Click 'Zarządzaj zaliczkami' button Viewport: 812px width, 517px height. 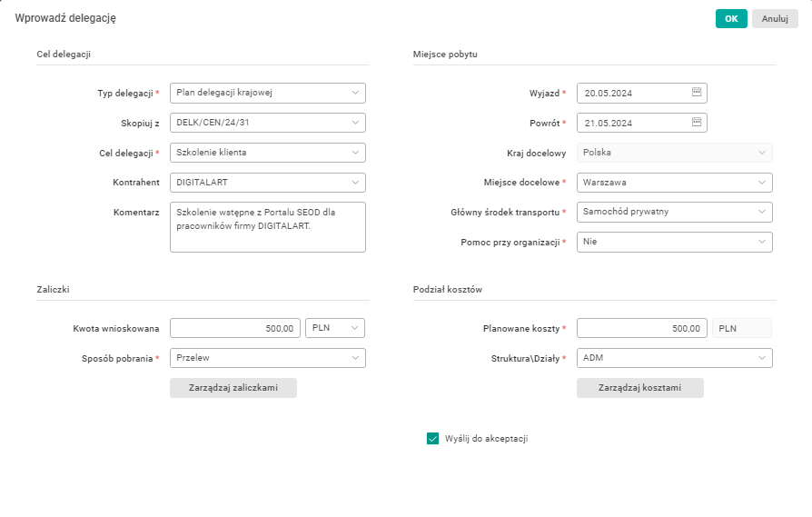233,388
